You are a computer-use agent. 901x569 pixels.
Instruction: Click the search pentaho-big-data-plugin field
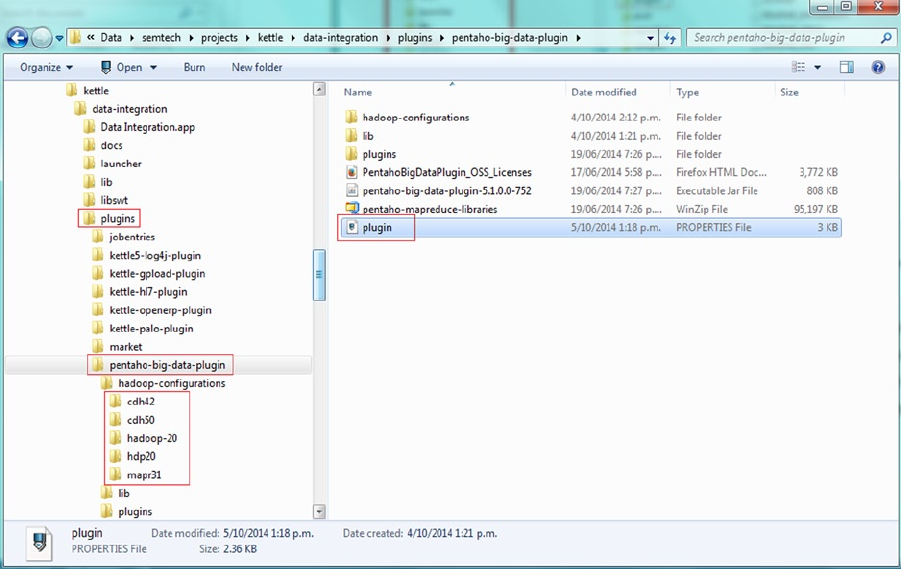pos(790,38)
